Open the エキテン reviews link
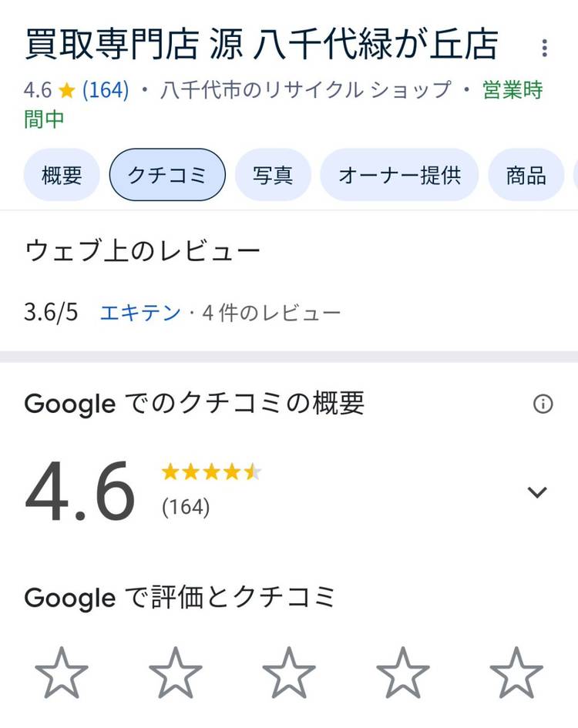The height and width of the screenshot is (728, 578). (x=140, y=313)
